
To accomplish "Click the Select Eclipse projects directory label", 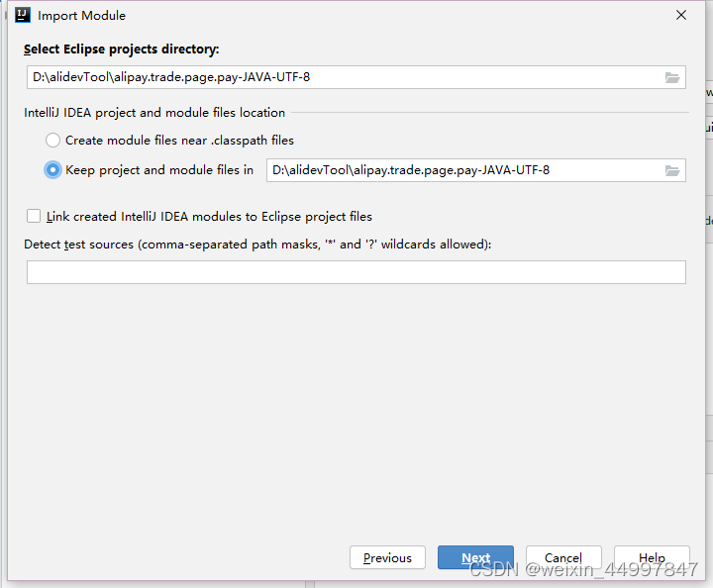I will tap(122, 49).
